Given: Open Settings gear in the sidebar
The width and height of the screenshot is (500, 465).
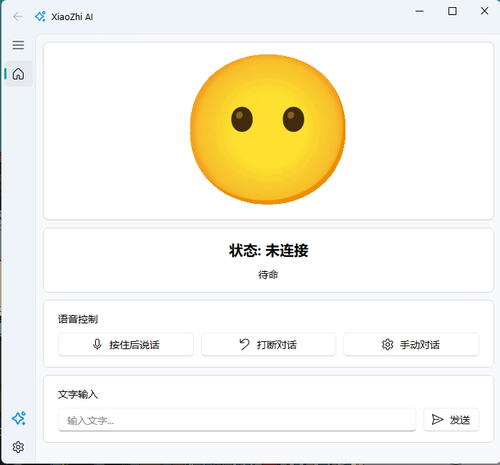Looking at the screenshot, I should pyautogui.click(x=18, y=447).
